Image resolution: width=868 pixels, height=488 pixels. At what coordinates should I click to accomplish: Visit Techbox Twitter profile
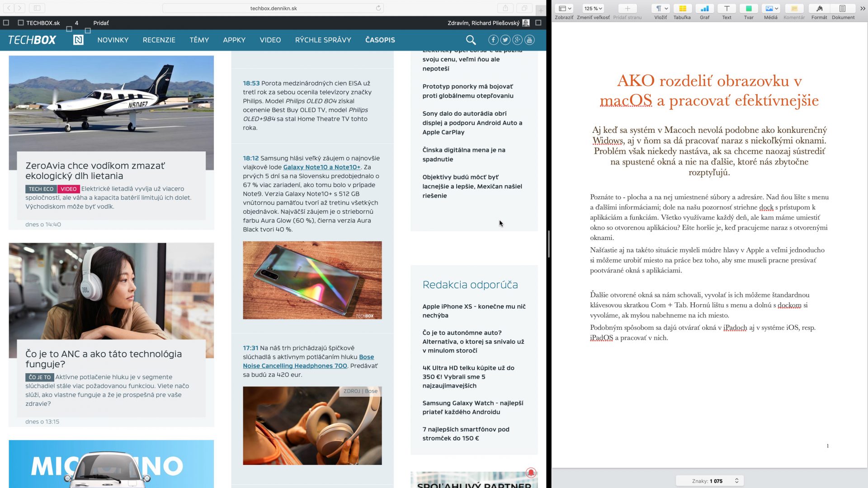(x=505, y=40)
